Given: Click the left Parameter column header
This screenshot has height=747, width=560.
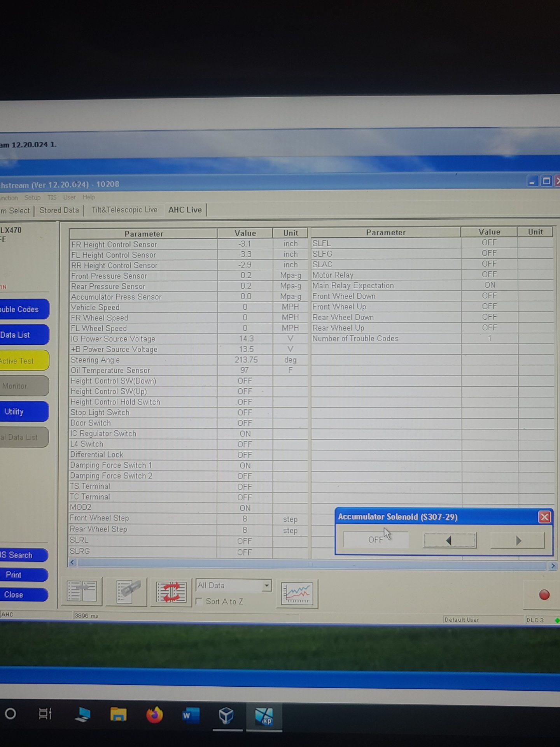Looking at the screenshot, I should point(143,234).
